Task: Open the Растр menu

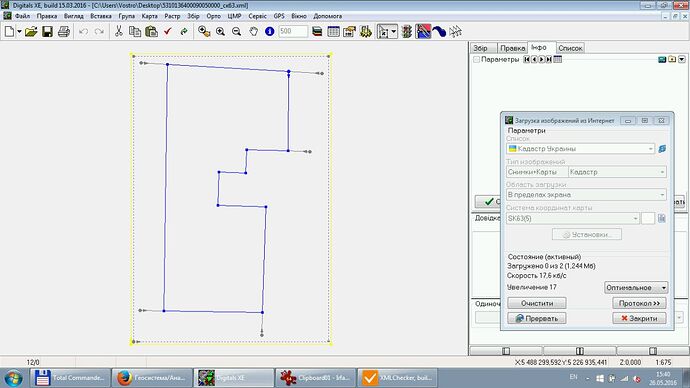Action: (172, 16)
